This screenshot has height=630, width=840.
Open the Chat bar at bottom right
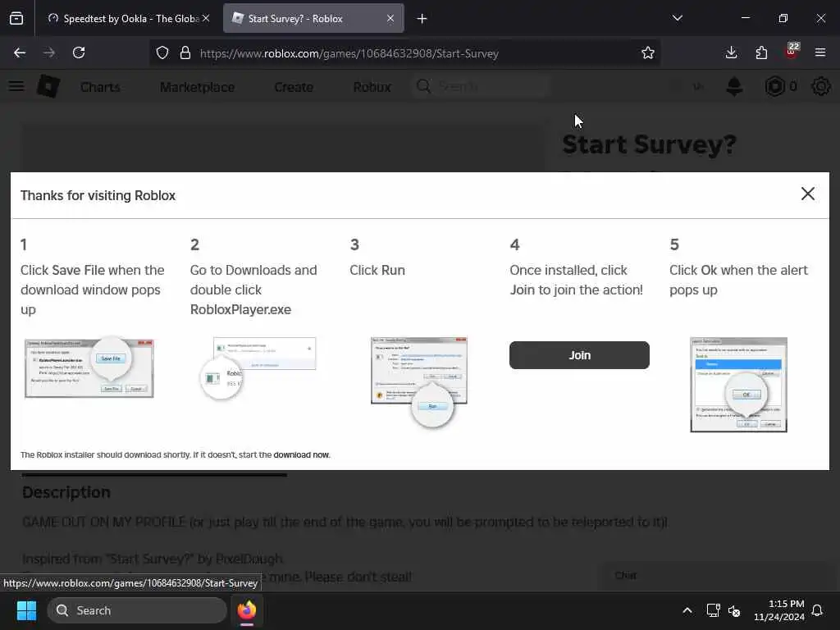click(716, 576)
